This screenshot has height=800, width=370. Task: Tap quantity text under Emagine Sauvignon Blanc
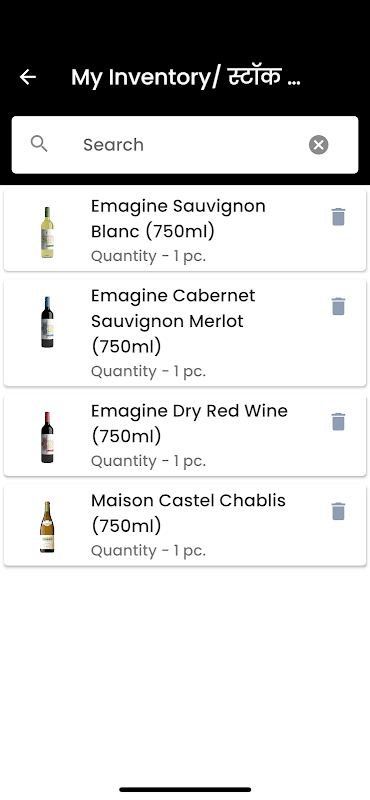(x=149, y=256)
